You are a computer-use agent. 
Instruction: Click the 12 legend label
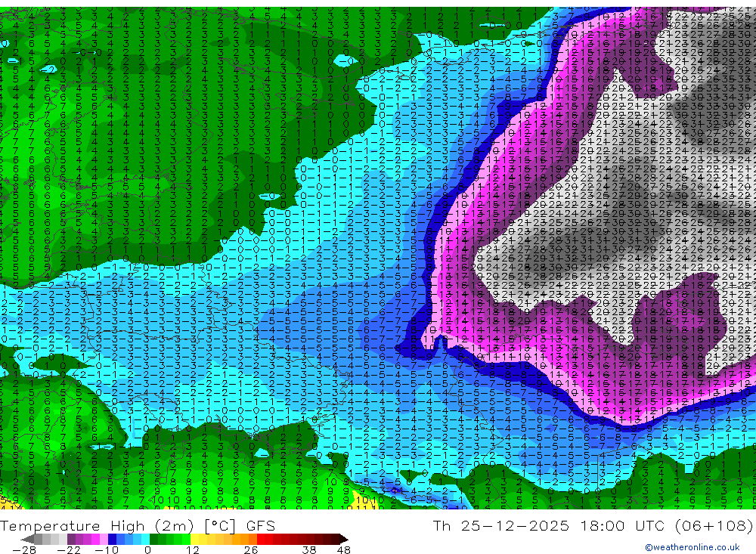tap(192, 549)
